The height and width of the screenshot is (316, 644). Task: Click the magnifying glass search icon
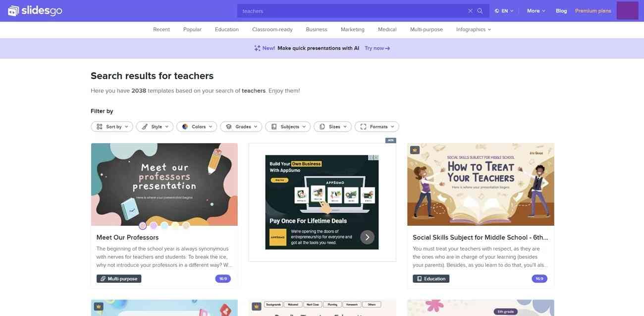click(x=480, y=11)
